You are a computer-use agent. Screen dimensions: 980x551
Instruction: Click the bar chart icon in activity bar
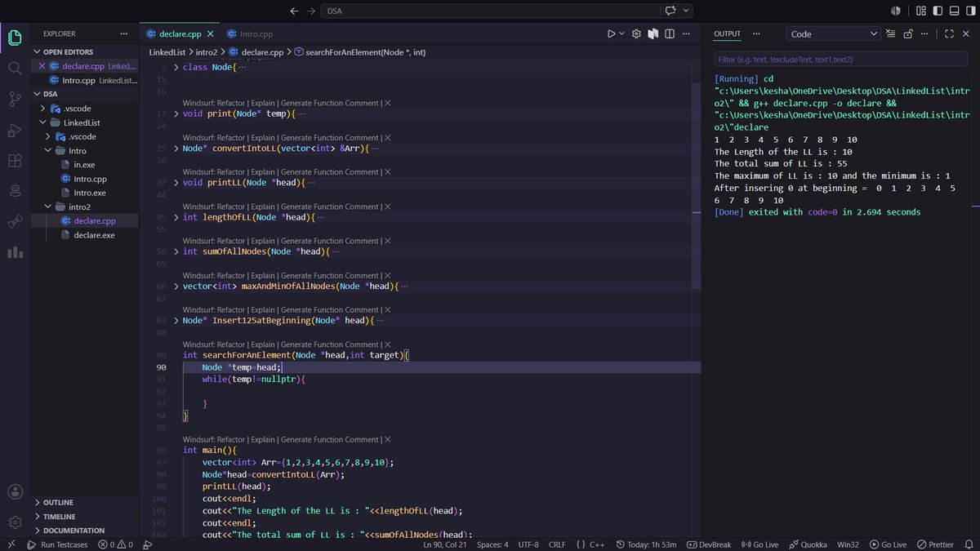pos(15,252)
